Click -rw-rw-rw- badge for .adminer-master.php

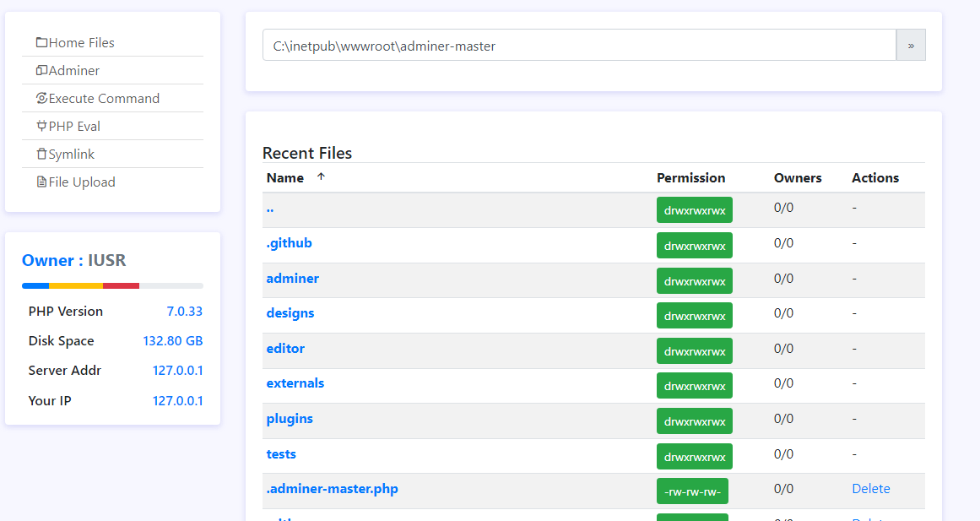point(692,491)
